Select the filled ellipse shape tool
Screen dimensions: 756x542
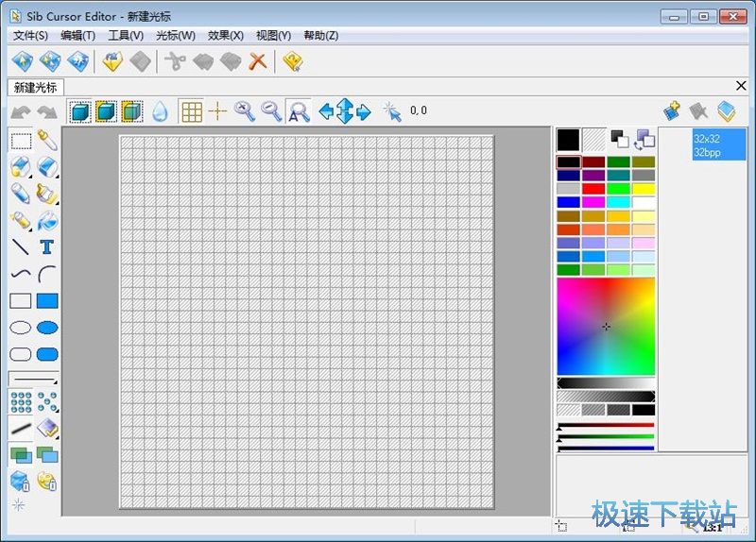47,328
